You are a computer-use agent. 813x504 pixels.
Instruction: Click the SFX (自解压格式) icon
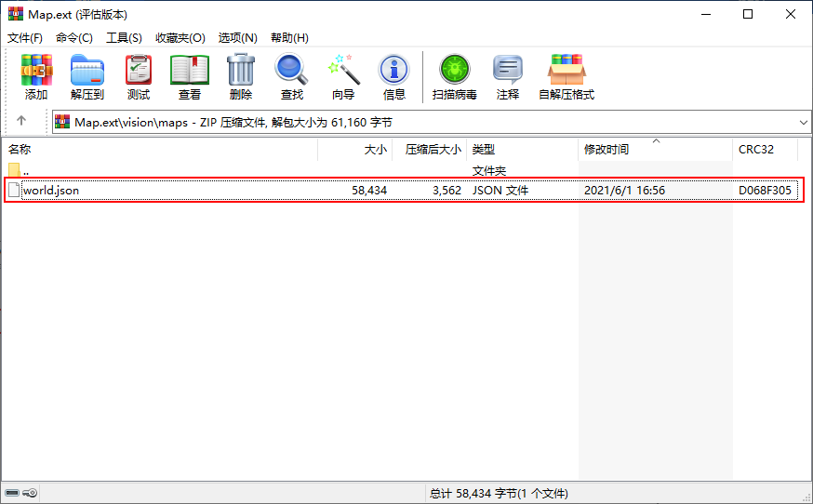point(566,70)
